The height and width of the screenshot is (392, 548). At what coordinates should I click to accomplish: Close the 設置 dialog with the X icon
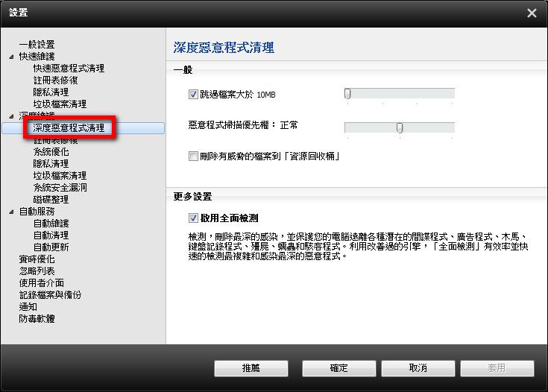(x=531, y=13)
